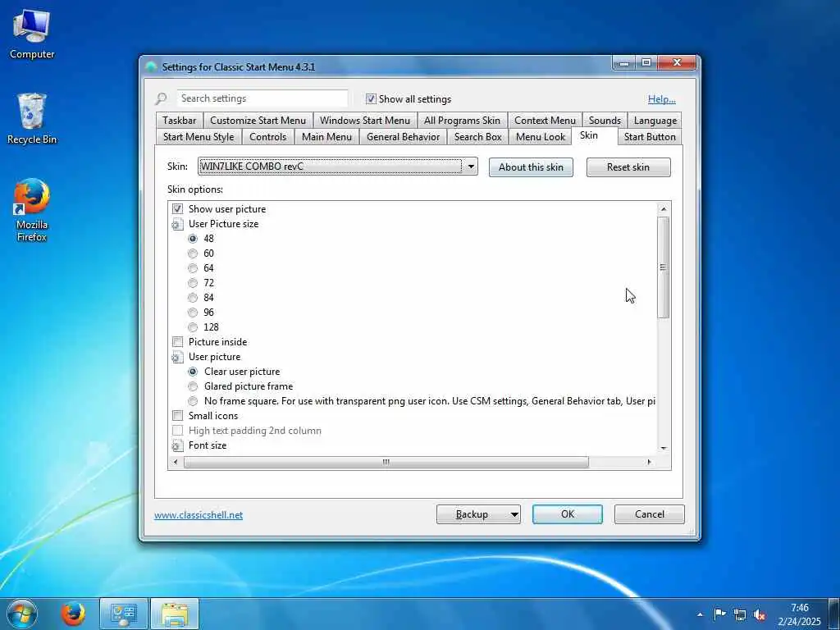This screenshot has width=840, height=630.
Task: Click the search magnifier icon
Action: pos(161,98)
